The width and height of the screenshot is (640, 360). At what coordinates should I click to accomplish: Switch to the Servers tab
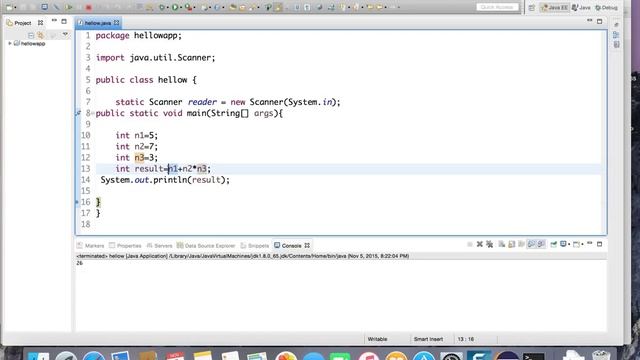tap(159, 246)
